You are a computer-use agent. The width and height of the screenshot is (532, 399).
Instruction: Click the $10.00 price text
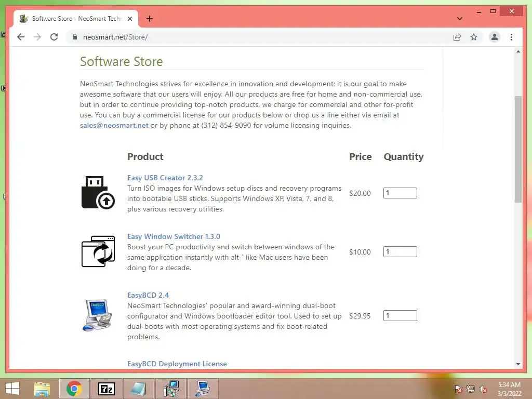coord(360,252)
